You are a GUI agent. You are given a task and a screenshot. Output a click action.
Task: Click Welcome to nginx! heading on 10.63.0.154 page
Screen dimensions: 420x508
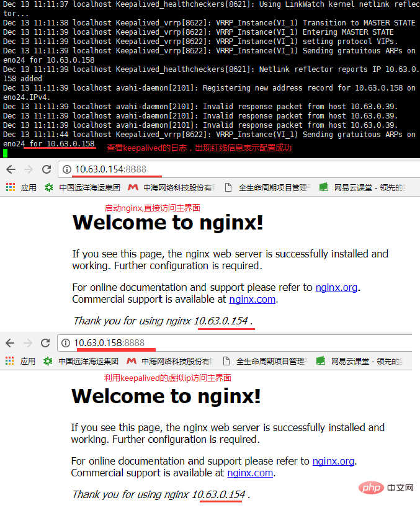click(x=168, y=222)
